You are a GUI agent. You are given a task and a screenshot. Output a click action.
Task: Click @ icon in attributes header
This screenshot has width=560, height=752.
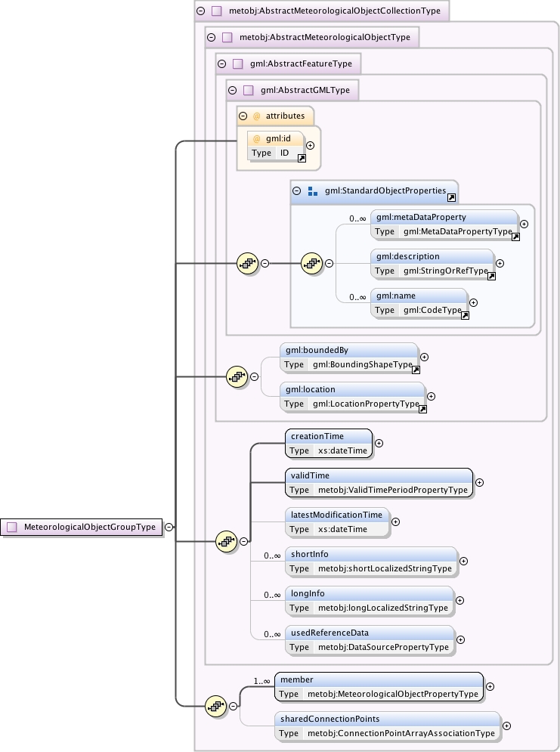pos(256,116)
